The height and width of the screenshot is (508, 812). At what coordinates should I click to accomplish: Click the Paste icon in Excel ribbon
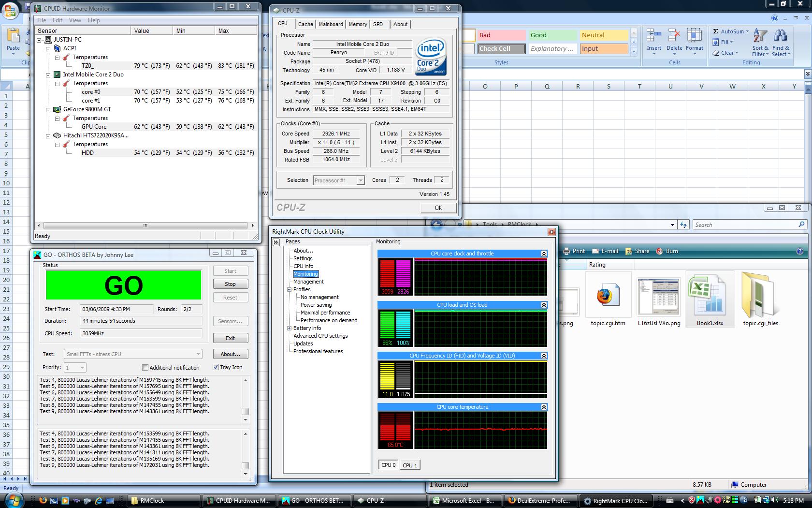click(14, 36)
